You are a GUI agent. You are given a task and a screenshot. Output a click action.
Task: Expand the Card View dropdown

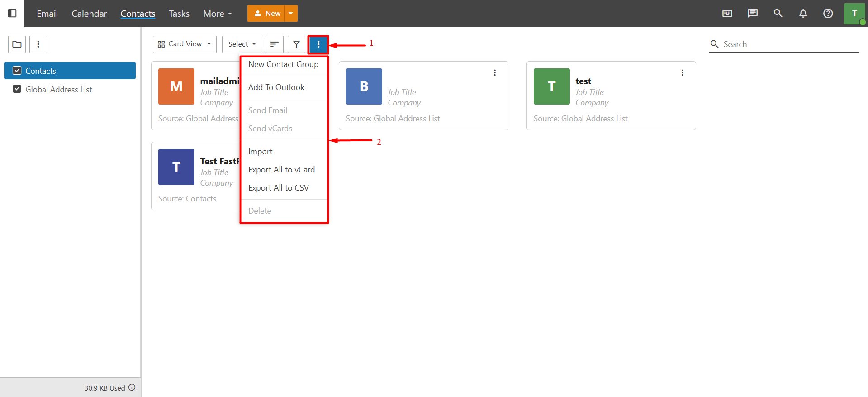(185, 44)
